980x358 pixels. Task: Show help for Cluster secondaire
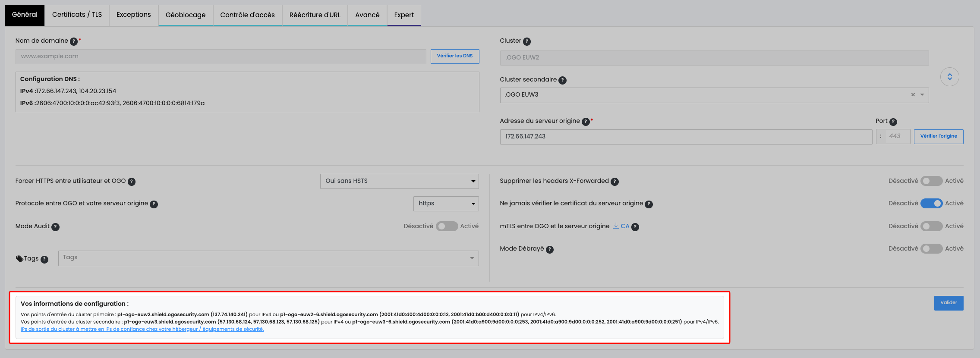pos(562,80)
